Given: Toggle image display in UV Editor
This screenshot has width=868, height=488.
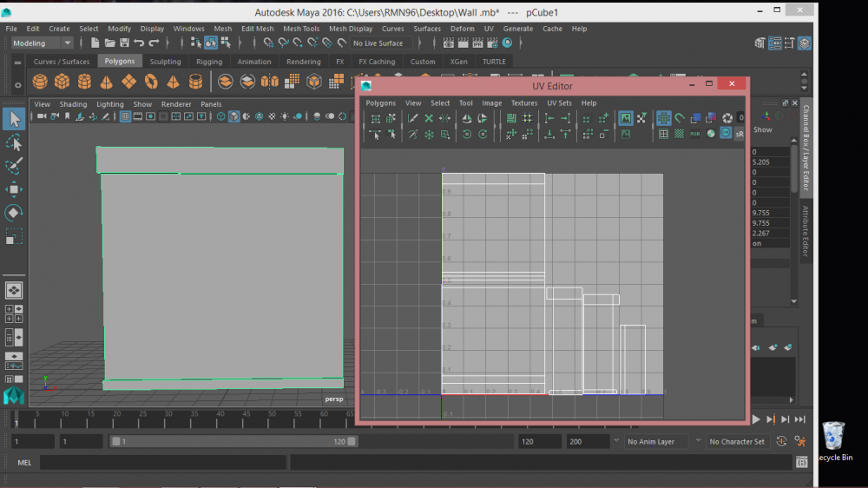Looking at the screenshot, I should [625, 119].
